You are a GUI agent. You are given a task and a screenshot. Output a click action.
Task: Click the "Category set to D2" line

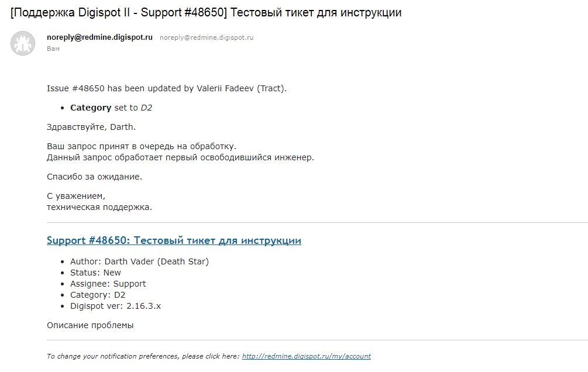(x=111, y=108)
